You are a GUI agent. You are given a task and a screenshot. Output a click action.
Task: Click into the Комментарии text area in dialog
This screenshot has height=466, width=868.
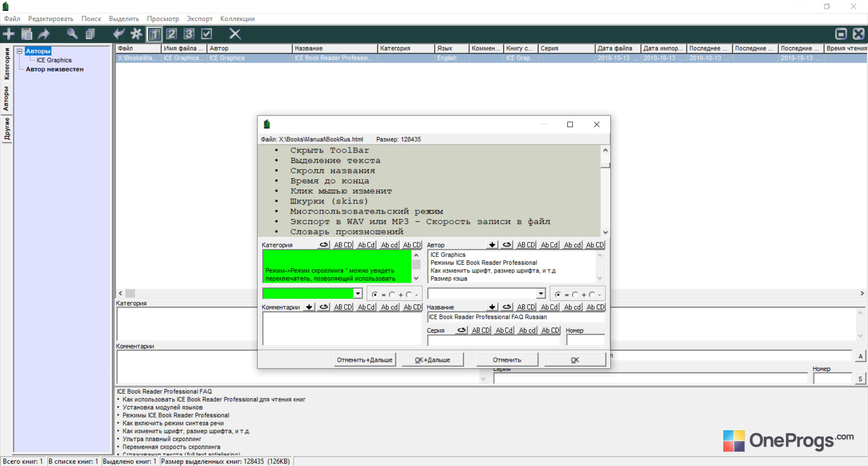click(x=342, y=329)
